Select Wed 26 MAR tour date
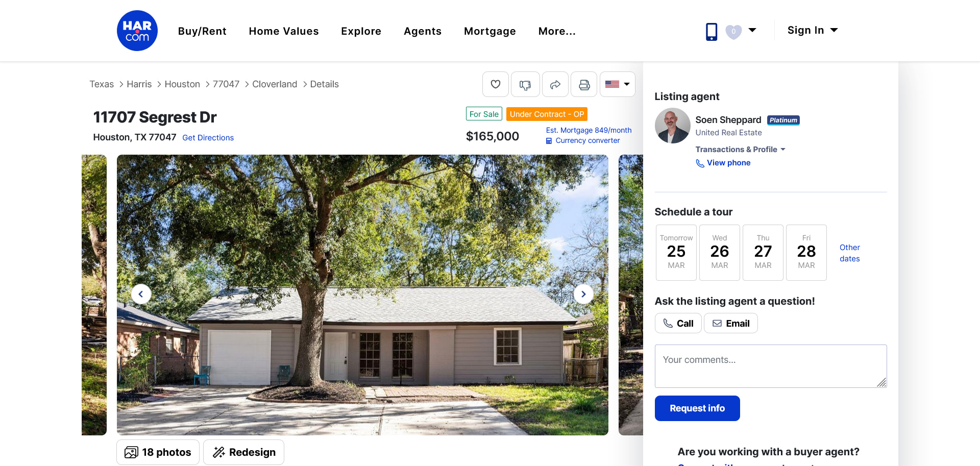980x466 pixels. click(x=720, y=253)
